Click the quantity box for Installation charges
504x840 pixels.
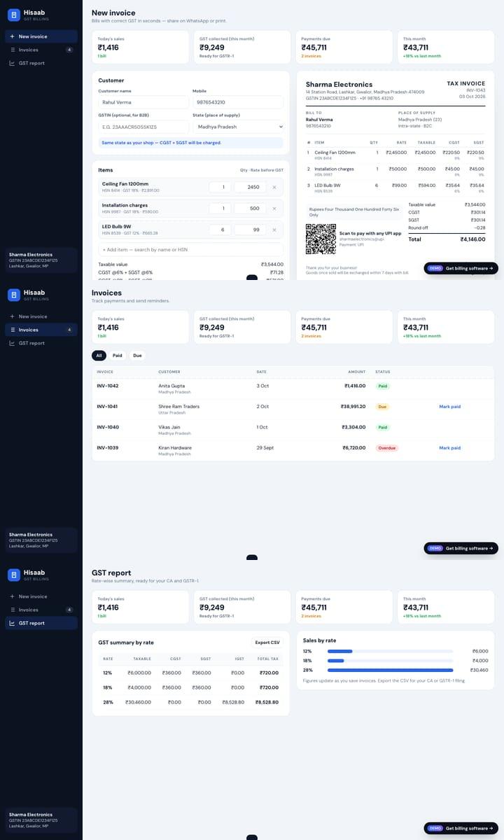coord(220,208)
